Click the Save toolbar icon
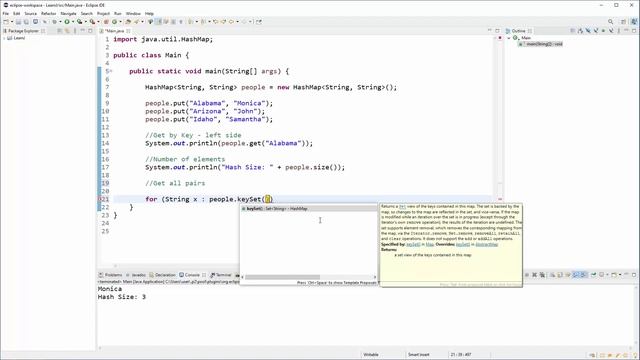640x360 pixels. click(18, 22)
